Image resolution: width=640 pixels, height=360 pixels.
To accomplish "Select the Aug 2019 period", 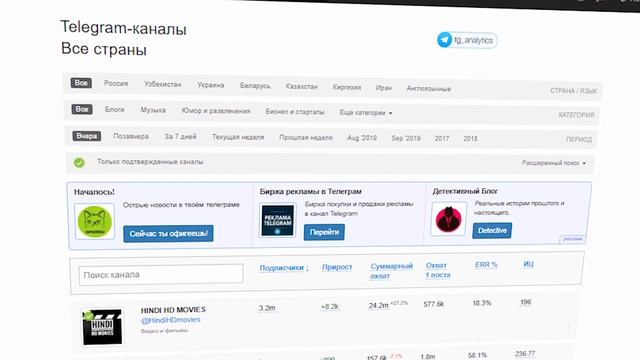I will tap(362, 138).
